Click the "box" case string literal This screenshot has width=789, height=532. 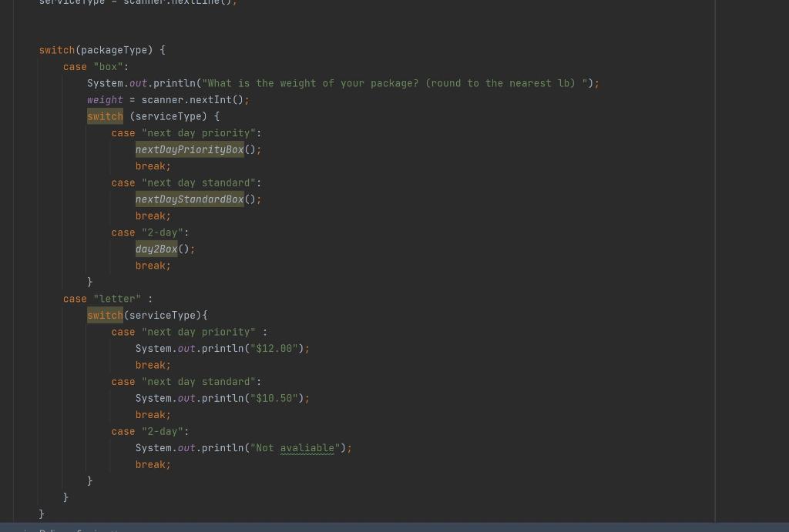click(x=108, y=66)
